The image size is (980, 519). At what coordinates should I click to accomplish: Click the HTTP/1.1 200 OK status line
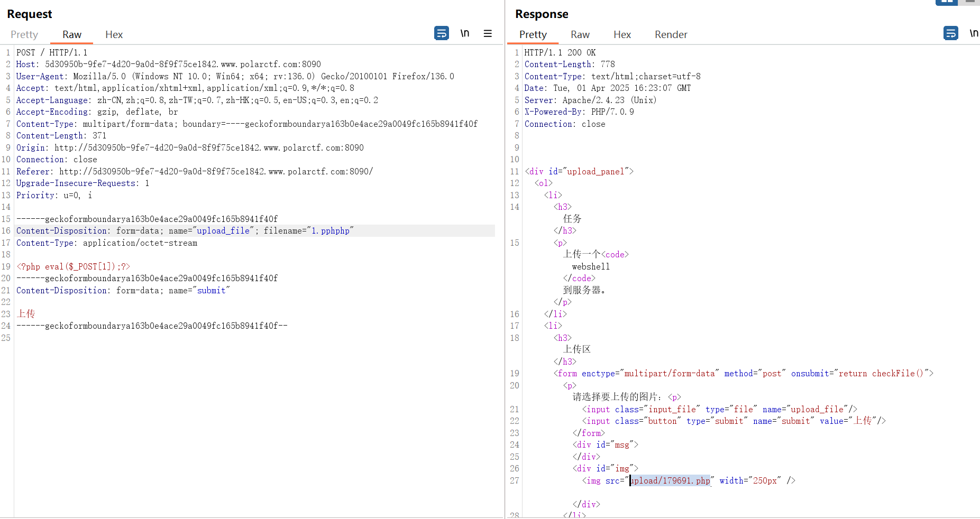tap(560, 52)
